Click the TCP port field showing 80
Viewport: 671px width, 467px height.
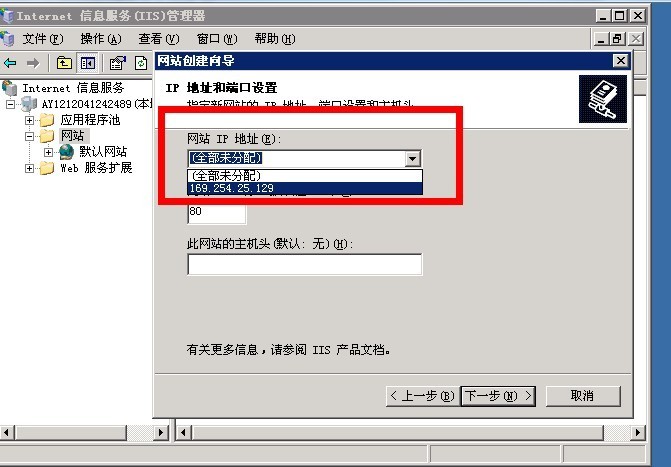[x=217, y=214]
